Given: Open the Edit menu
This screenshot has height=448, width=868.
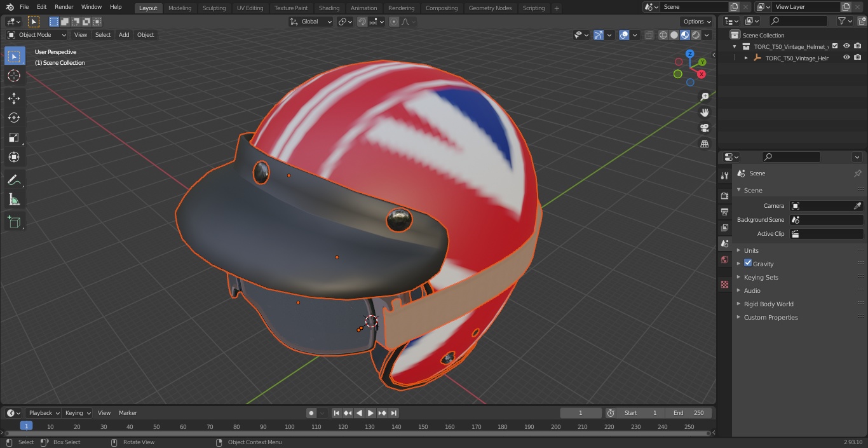Looking at the screenshot, I should 41,7.
